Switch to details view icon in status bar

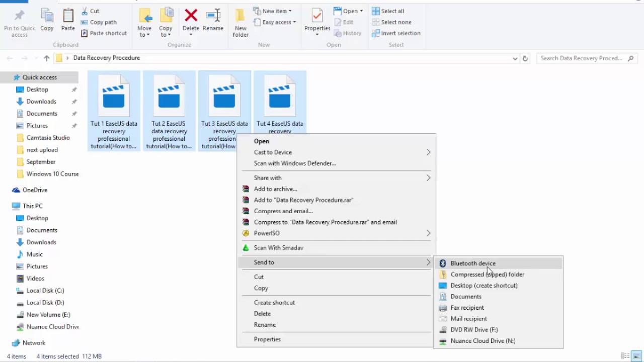[x=626, y=356]
